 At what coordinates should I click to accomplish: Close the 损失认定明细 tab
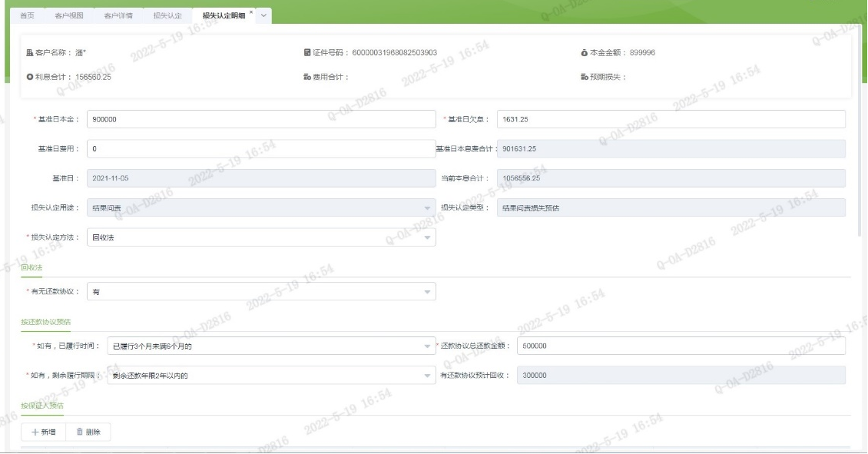pyautogui.click(x=251, y=12)
